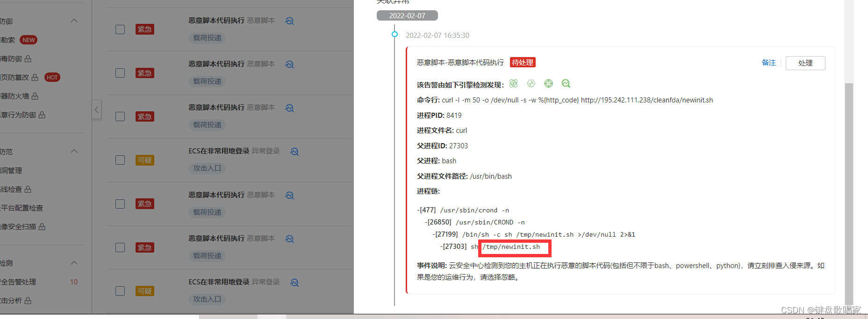Image resolution: width=868 pixels, height=319 pixels.
Task: Click the 可疑 tag on first ECS row
Action: 145,160
